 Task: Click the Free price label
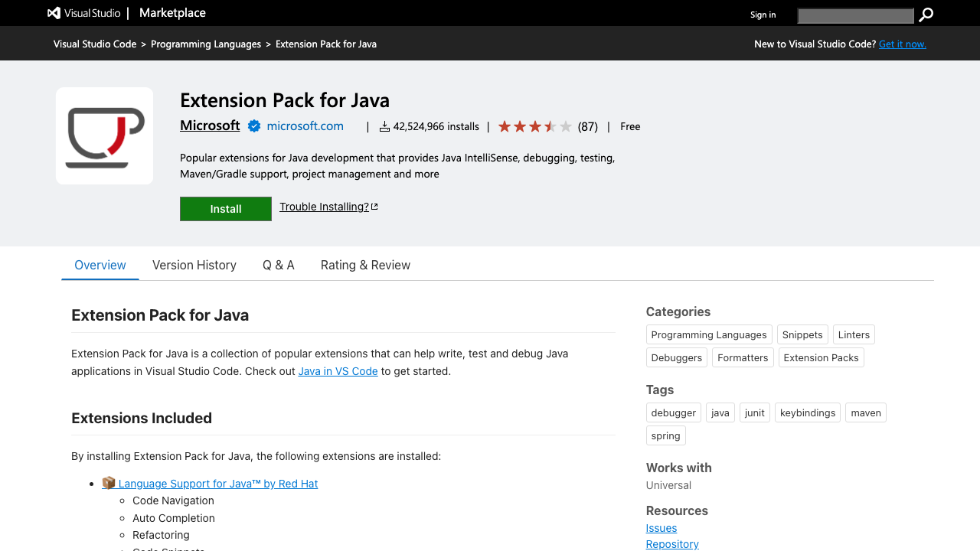[x=630, y=126]
